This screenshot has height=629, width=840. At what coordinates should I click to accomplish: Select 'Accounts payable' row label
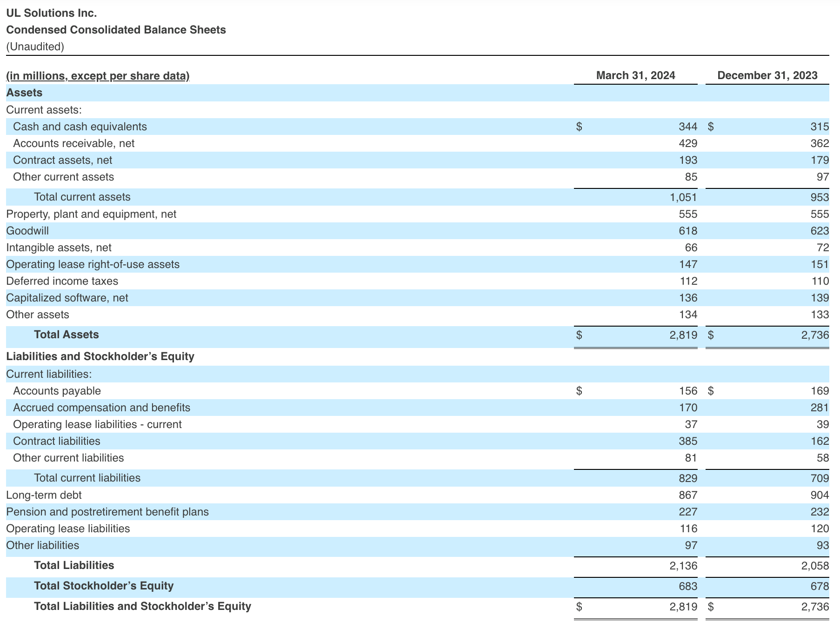[57, 391]
